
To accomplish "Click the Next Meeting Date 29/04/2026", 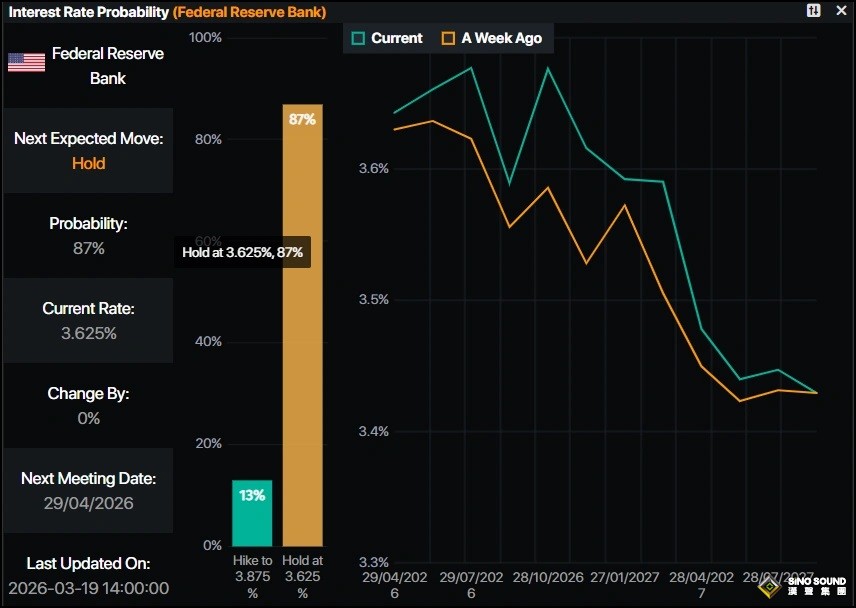I will point(88,503).
